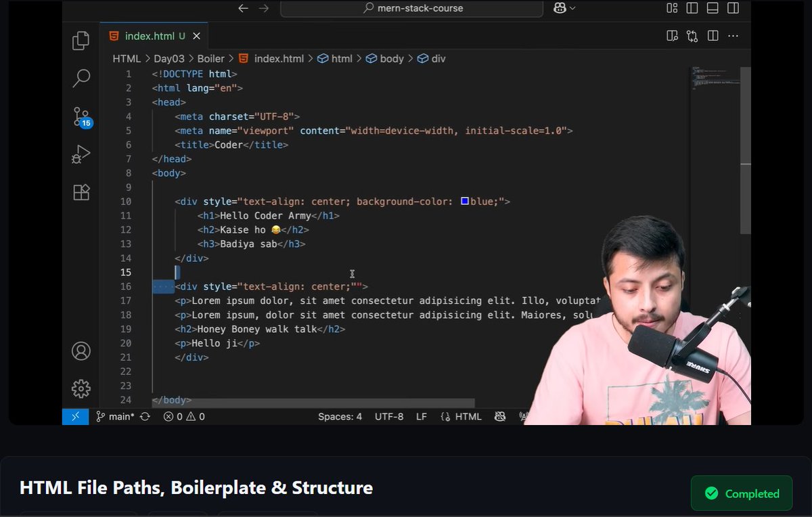
Task: Click the Completed lesson status button
Action: click(742, 493)
